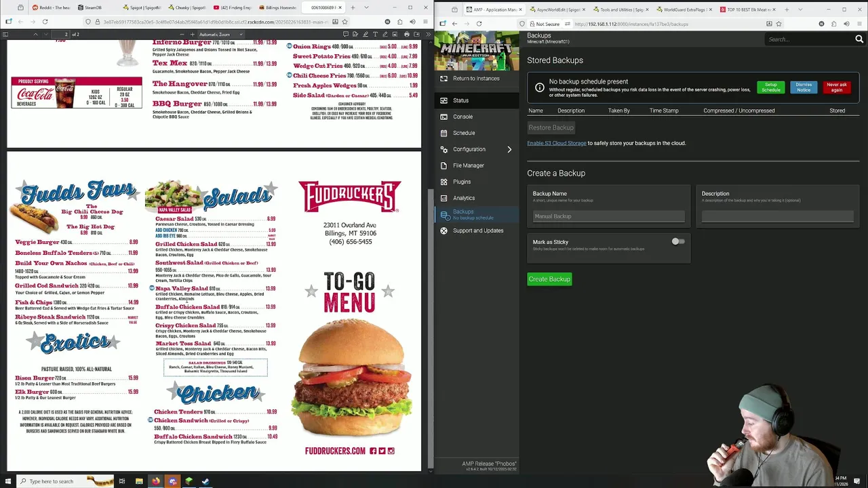
Task: Switch to WorldGuard ExtraFlags tab
Action: tap(685, 9)
